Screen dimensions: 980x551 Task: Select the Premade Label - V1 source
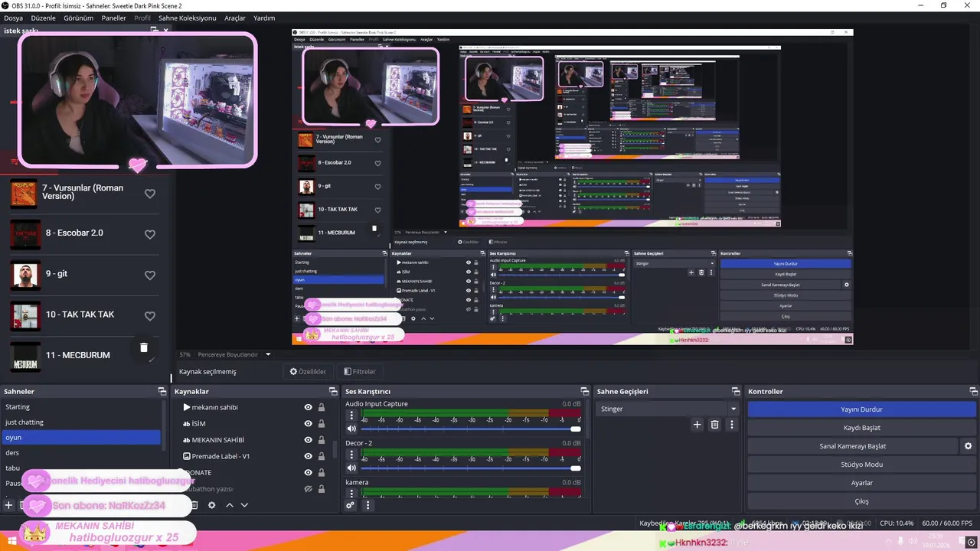pyautogui.click(x=220, y=456)
